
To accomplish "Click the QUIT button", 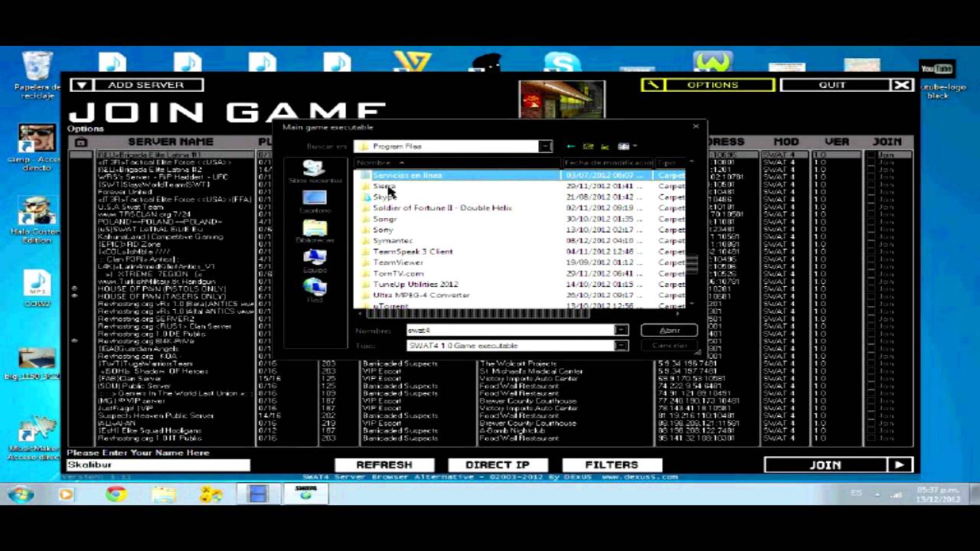I will point(832,85).
